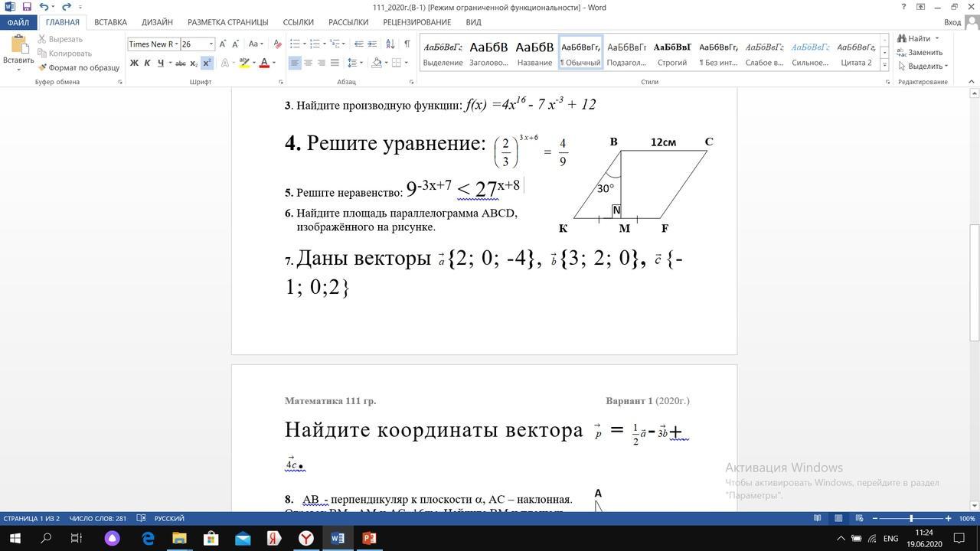Expand the font color palette arrow
Screen dimensions: 980x551
tap(273, 63)
